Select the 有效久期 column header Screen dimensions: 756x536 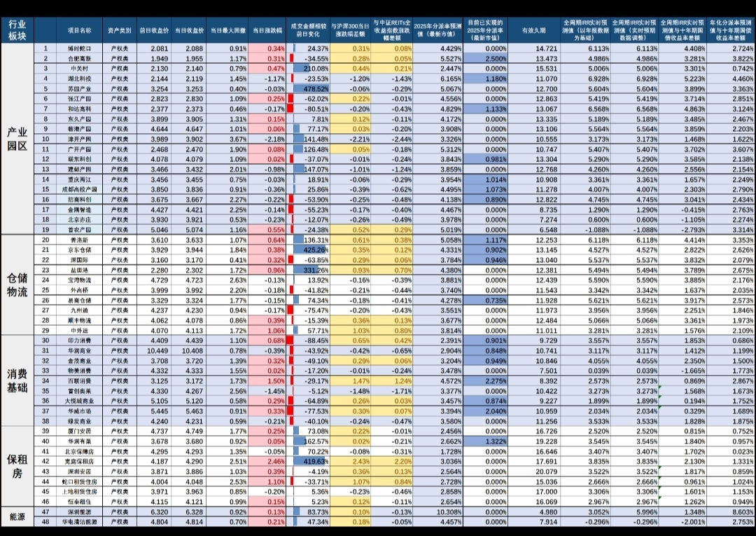[533, 30]
